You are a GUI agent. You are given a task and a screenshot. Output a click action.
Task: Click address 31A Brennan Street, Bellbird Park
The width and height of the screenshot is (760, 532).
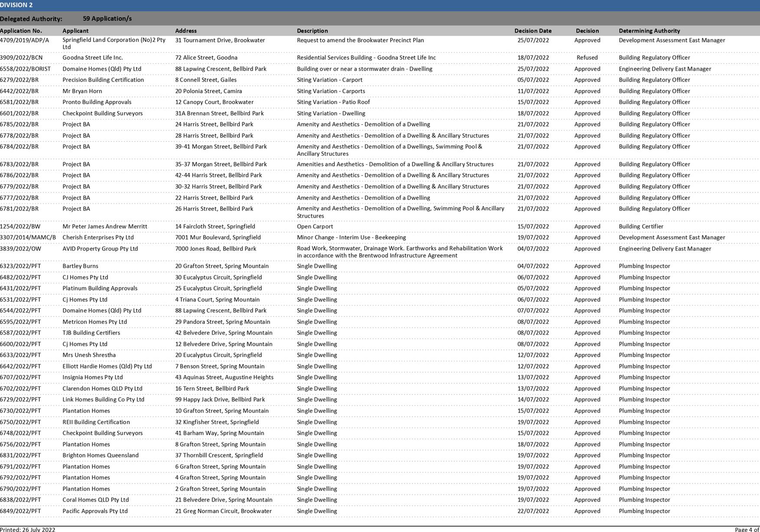click(x=219, y=114)
